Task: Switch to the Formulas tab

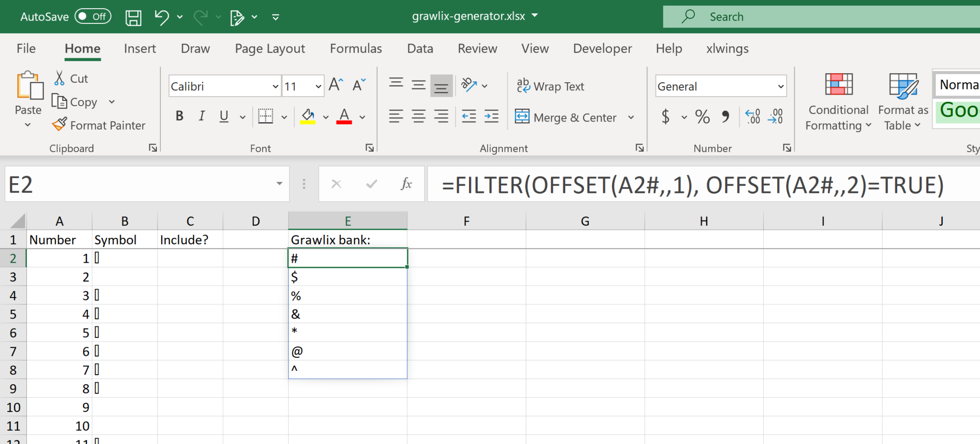Action: click(356, 49)
